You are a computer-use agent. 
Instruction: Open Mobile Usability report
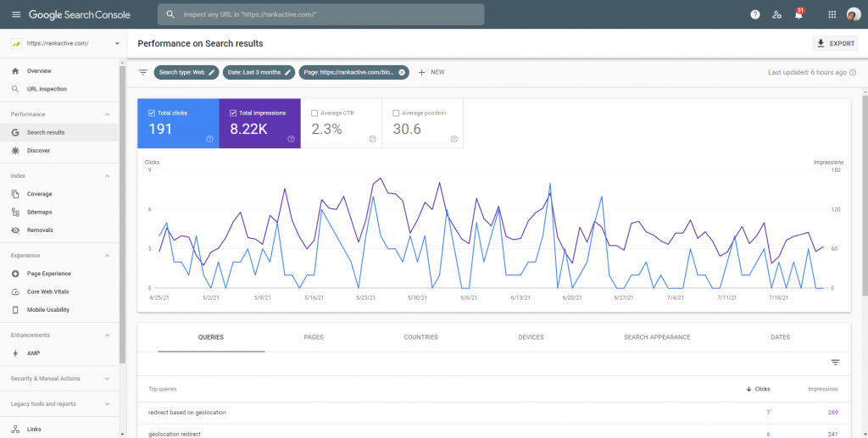(x=59, y=310)
